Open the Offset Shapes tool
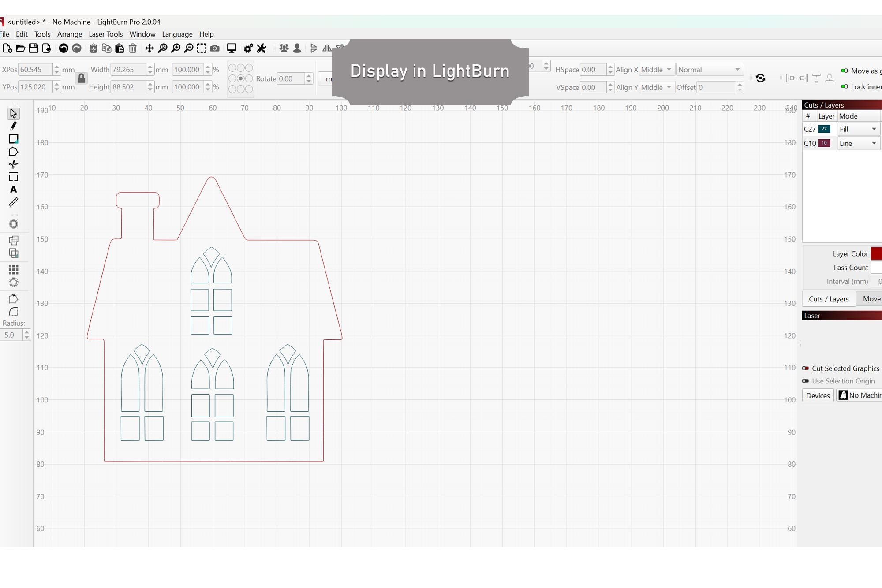882x588 pixels. point(13,224)
